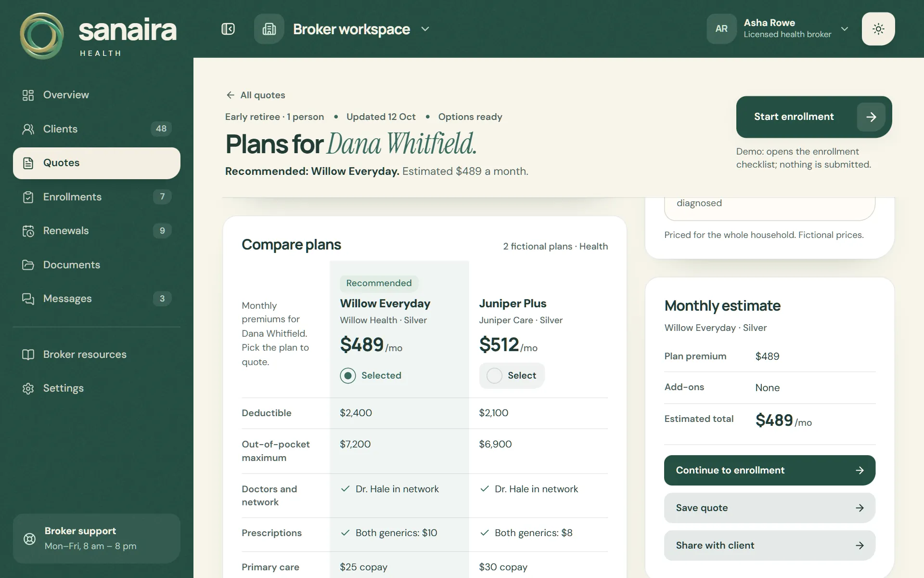Click the Add-ons None value
The width and height of the screenshot is (924, 578).
pyautogui.click(x=767, y=388)
